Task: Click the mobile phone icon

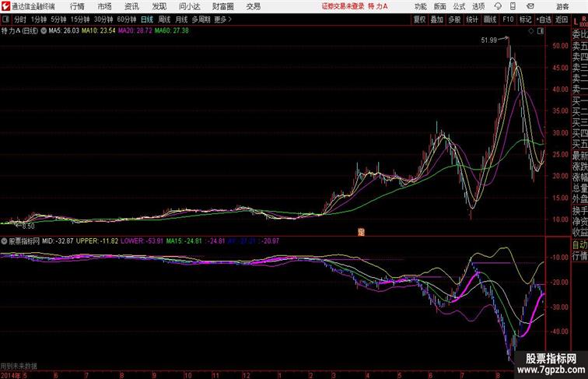Action: click(513, 6)
